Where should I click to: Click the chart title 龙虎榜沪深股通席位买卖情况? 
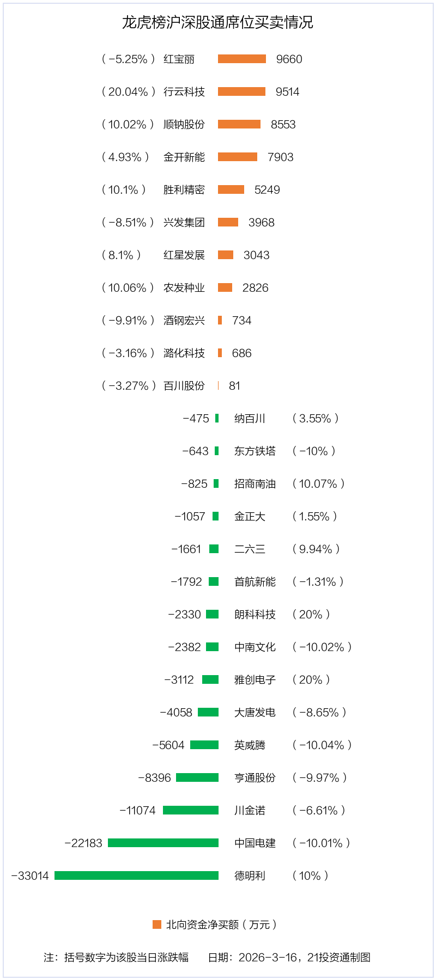click(217, 22)
